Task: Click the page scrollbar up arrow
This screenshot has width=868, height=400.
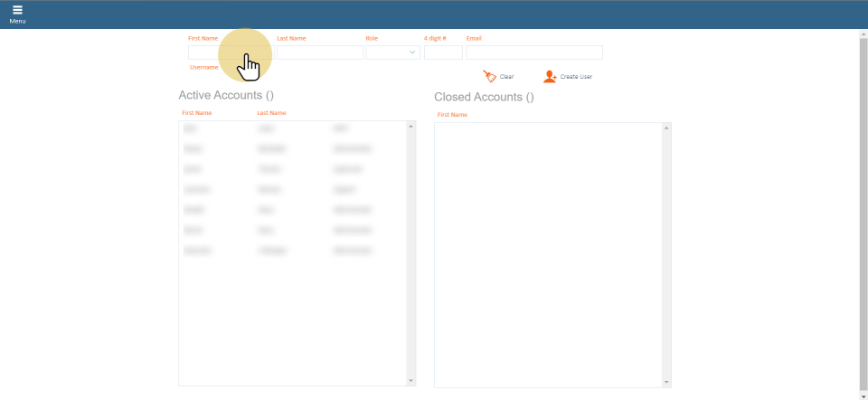Action: 863,34
